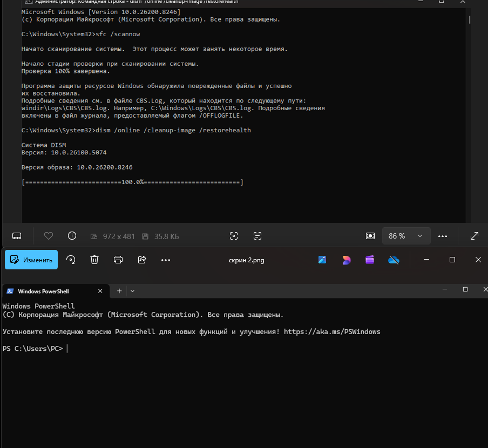Viewport: 488px width, 448px height.
Task: Enter full screen view in Photos
Action: point(475,236)
